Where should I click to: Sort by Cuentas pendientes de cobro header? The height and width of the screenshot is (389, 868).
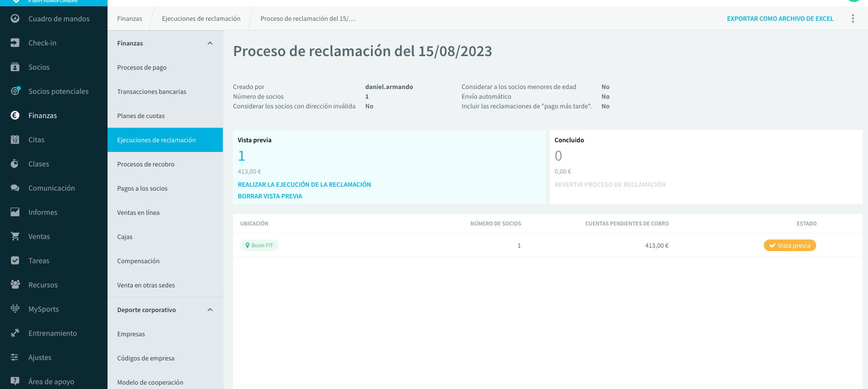[627, 224]
